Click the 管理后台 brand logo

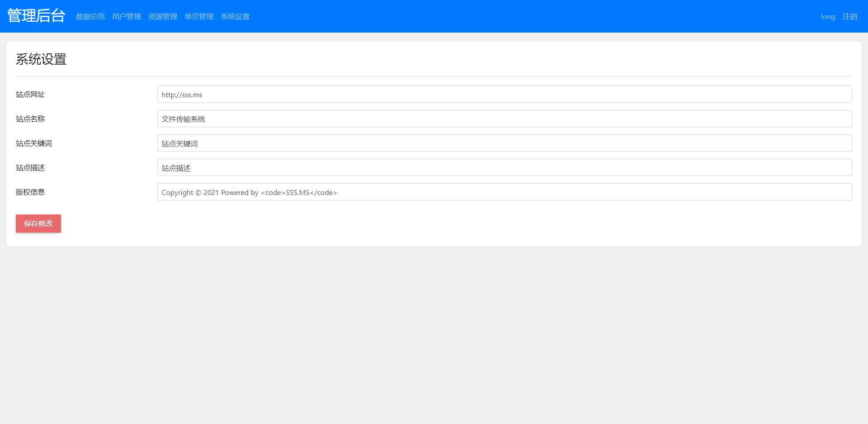(x=36, y=16)
